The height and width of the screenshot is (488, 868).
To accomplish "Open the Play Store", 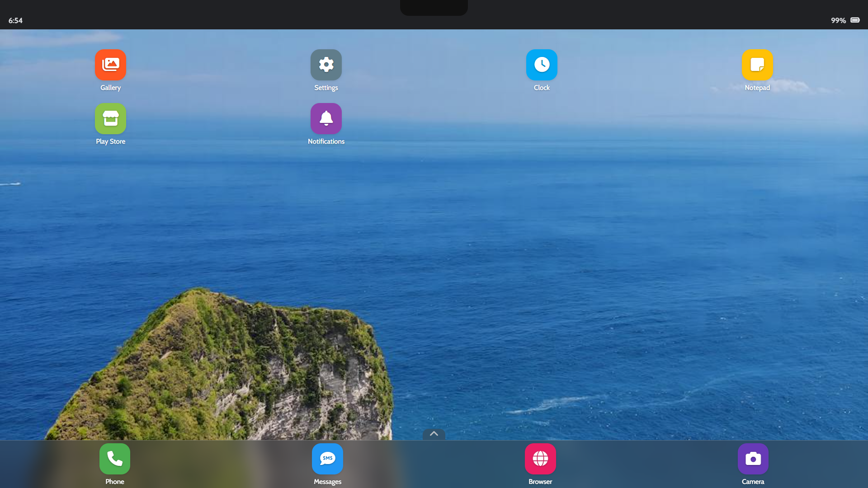I will pyautogui.click(x=110, y=118).
